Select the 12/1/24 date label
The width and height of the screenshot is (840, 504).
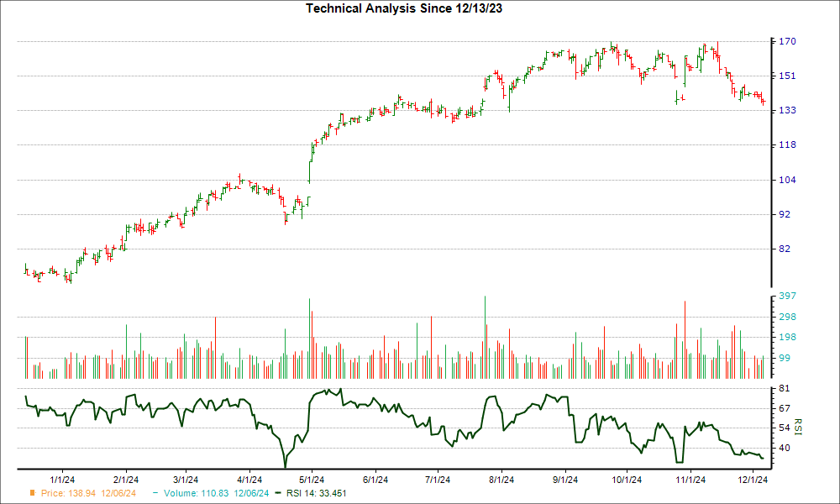pos(755,479)
